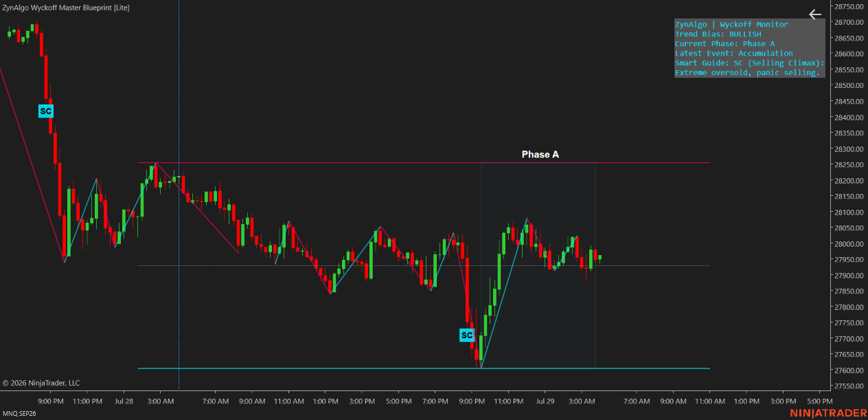Click the 28000.00 price axis label

coord(849,244)
